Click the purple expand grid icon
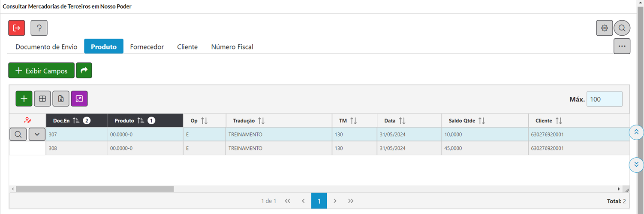 point(79,98)
